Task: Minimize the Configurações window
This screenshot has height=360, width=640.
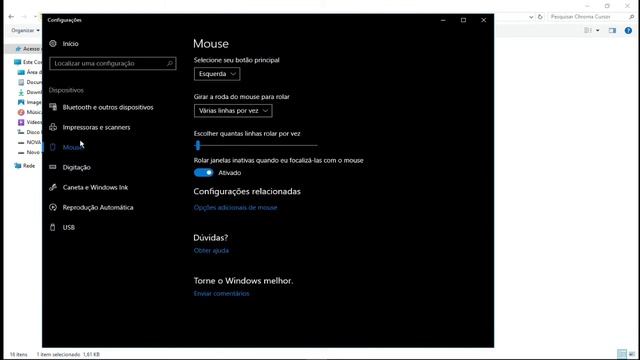Action: (443, 20)
